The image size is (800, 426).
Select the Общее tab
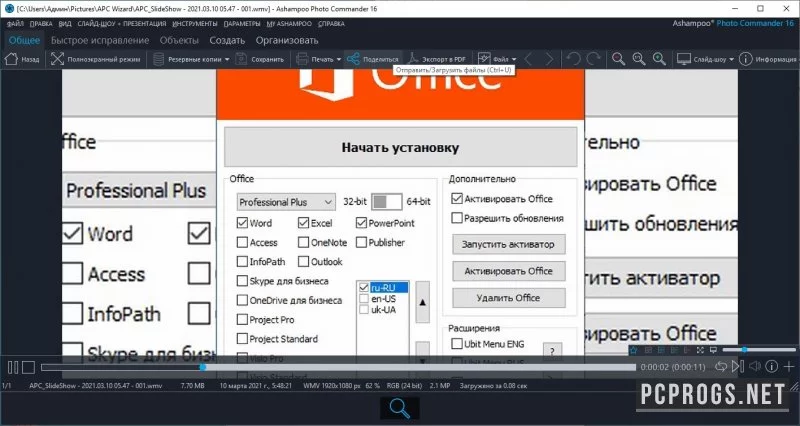(24, 40)
